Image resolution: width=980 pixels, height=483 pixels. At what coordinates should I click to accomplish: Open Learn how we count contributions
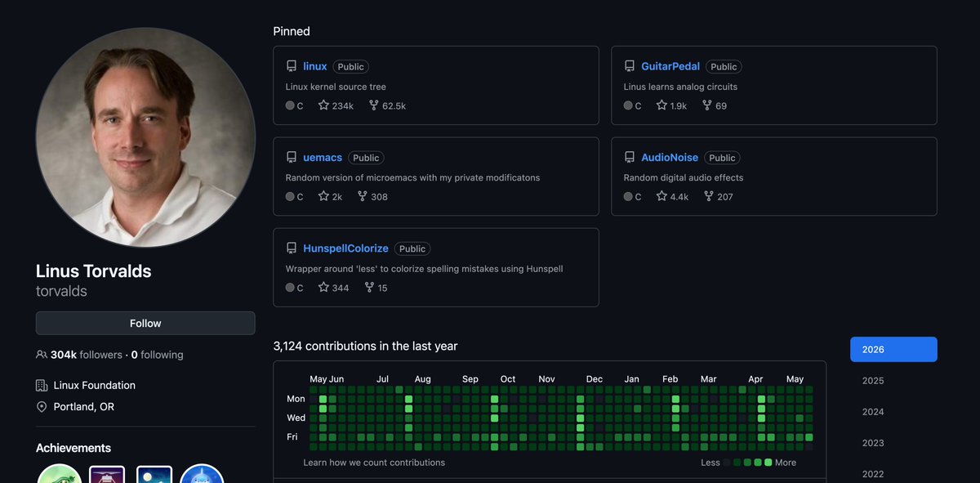click(x=374, y=462)
